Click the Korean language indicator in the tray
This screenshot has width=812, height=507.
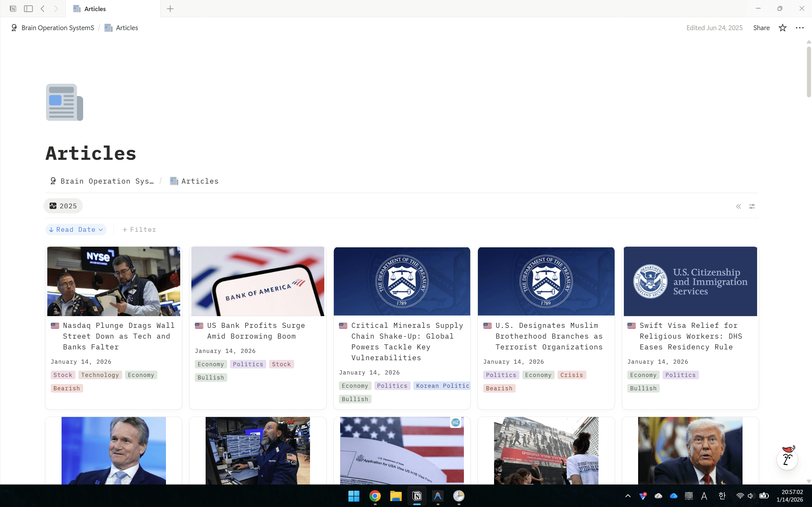pos(722,496)
